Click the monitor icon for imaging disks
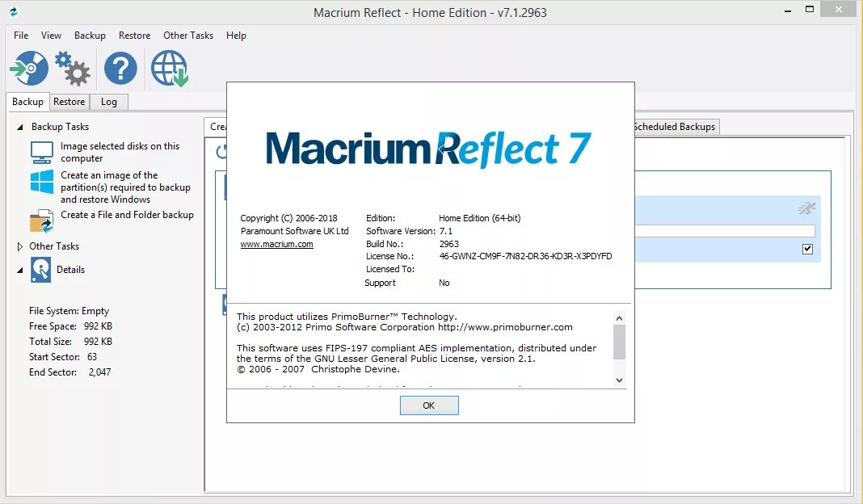Image resolution: width=863 pixels, height=504 pixels. [x=42, y=152]
